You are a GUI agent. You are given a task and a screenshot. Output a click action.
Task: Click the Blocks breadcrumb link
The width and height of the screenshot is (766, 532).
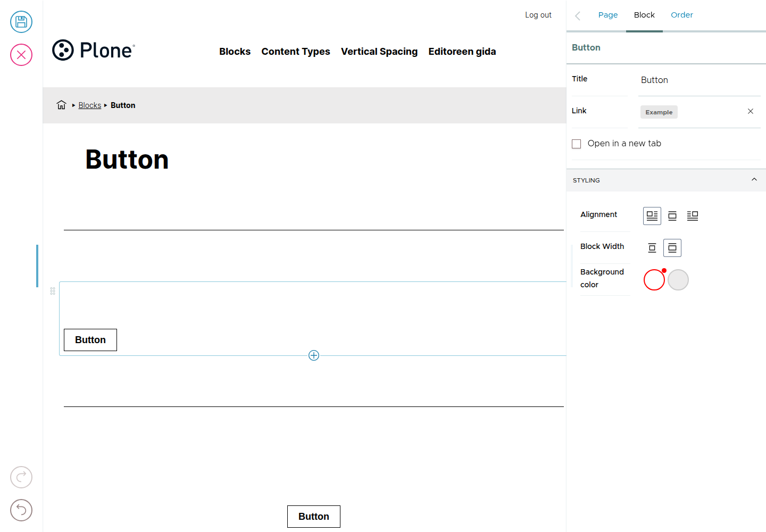coord(90,105)
